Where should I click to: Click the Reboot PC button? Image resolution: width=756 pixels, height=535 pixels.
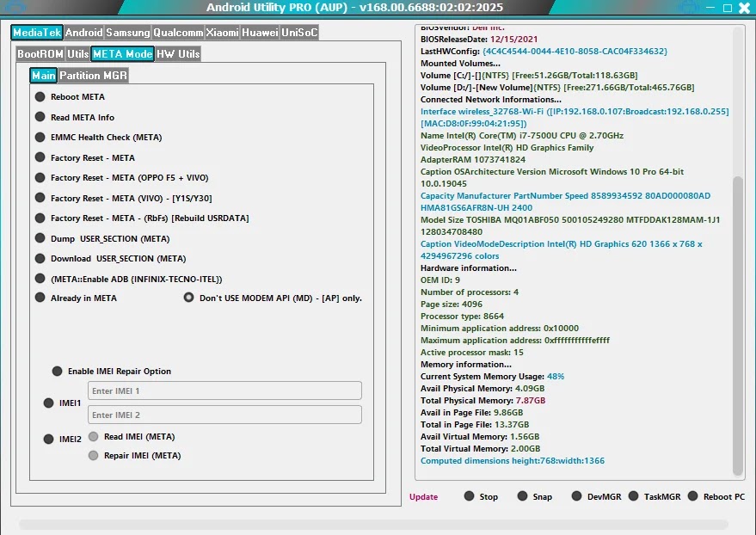(716, 496)
